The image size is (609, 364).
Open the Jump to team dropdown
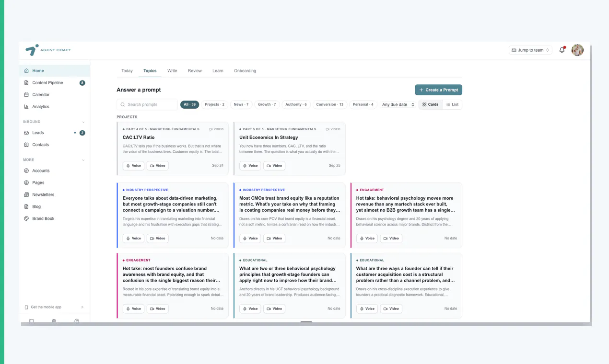530,50
